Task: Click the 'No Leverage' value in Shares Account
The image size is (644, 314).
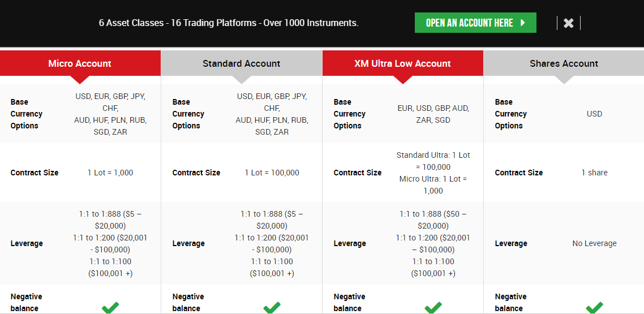Action: [x=594, y=243]
